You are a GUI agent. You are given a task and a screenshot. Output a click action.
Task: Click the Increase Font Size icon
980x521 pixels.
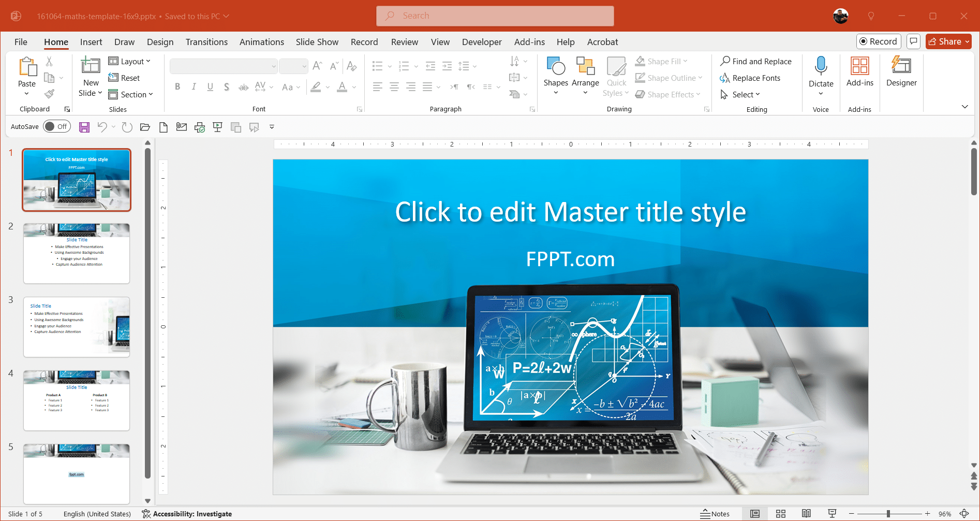(x=317, y=66)
